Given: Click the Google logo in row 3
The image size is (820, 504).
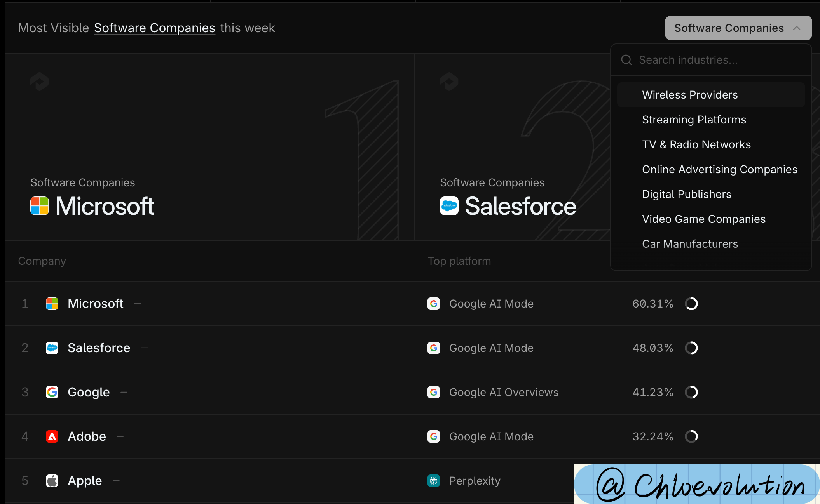Looking at the screenshot, I should tap(52, 392).
